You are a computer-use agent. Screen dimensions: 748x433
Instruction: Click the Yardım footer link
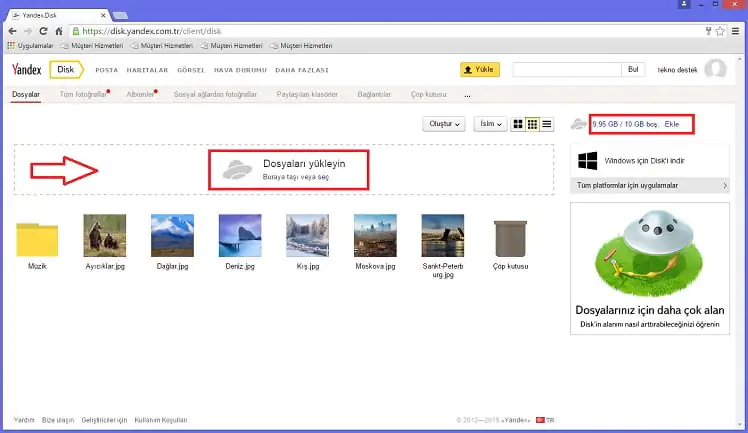click(x=24, y=420)
